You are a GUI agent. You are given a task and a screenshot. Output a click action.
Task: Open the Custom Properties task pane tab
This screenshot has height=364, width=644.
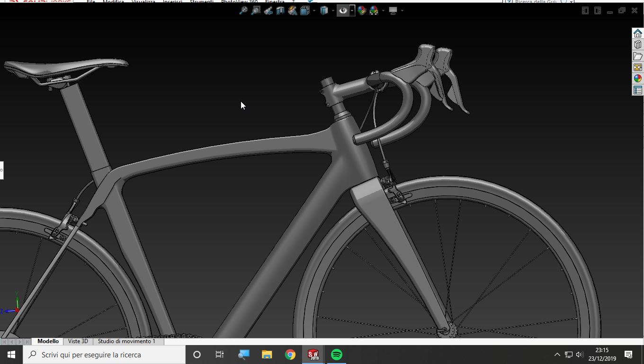click(638, 90)
